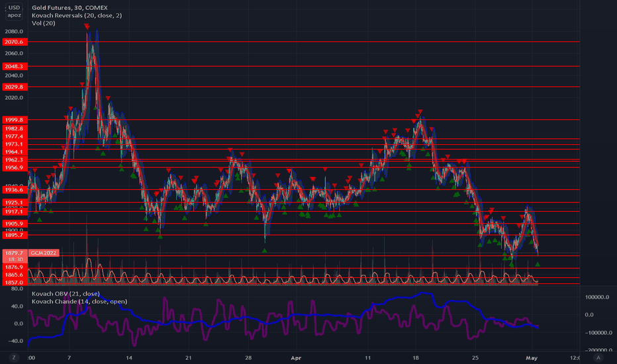Click the Apr label on time axis

(x=296, y=357)
